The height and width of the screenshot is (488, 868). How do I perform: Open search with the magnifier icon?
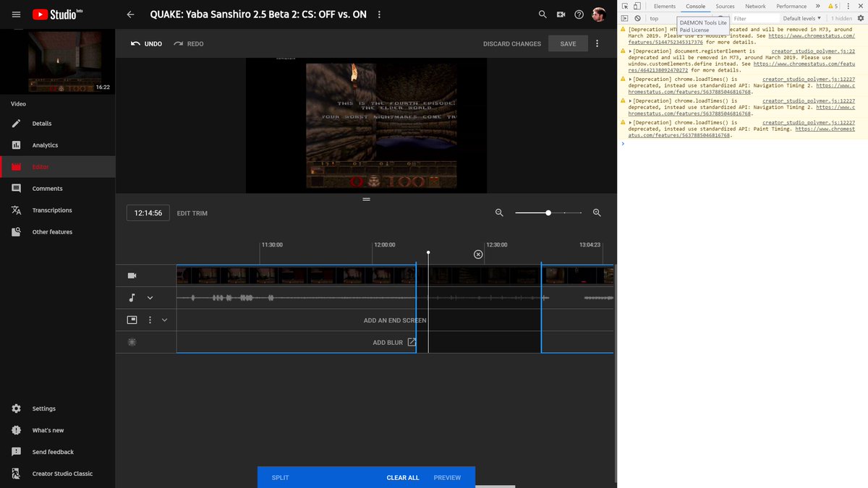pos(542,14)
